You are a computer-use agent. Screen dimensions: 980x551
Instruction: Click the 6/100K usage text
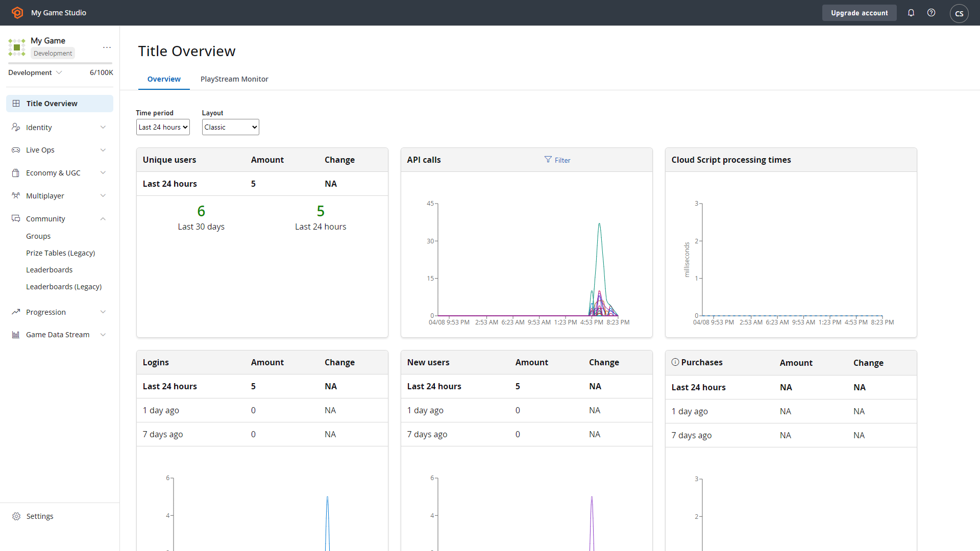point(102,72)
